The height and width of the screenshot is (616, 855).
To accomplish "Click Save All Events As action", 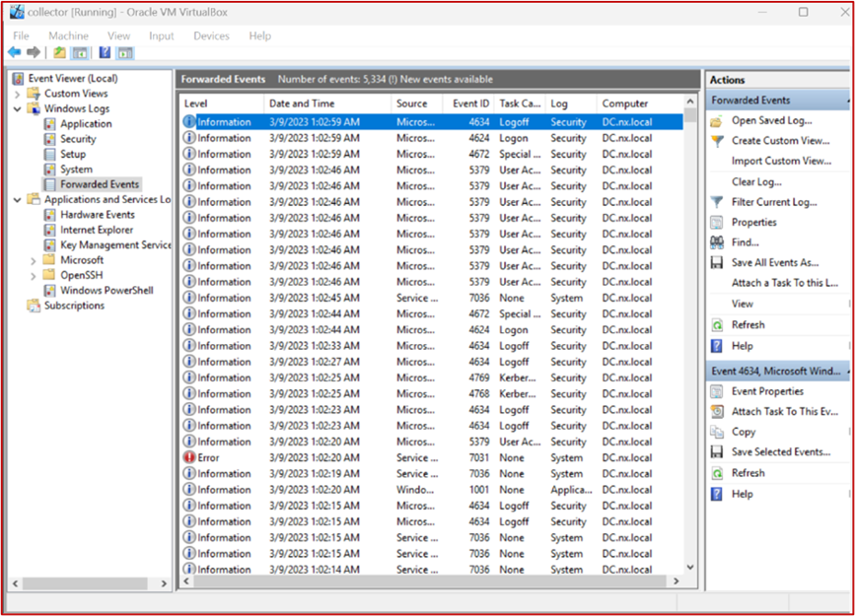I will tap(775, 263).
